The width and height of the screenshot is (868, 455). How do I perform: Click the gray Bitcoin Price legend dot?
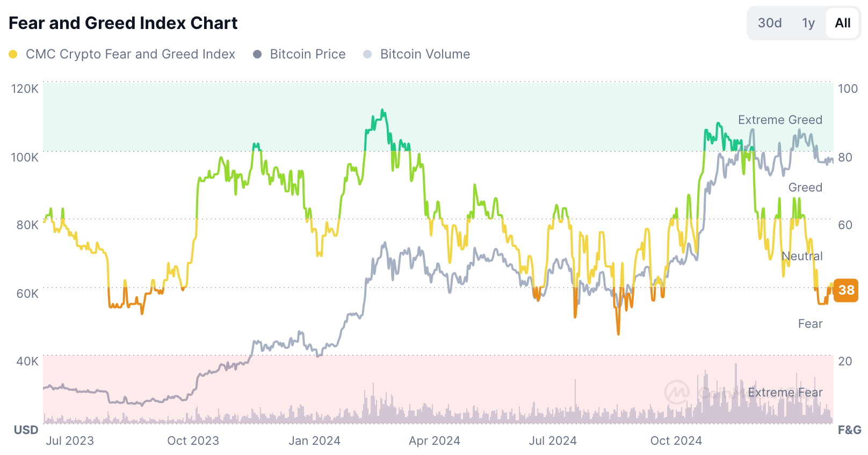point(257,54)
